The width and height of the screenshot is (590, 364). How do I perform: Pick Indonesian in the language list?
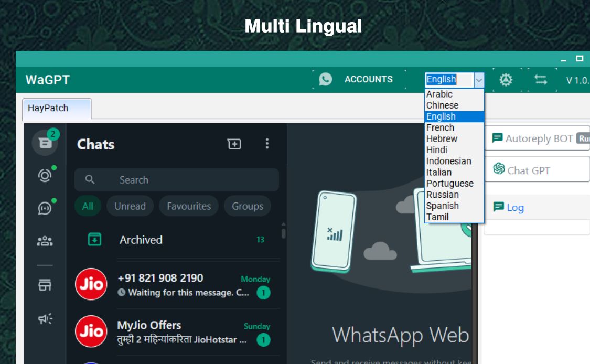(454, 161)
